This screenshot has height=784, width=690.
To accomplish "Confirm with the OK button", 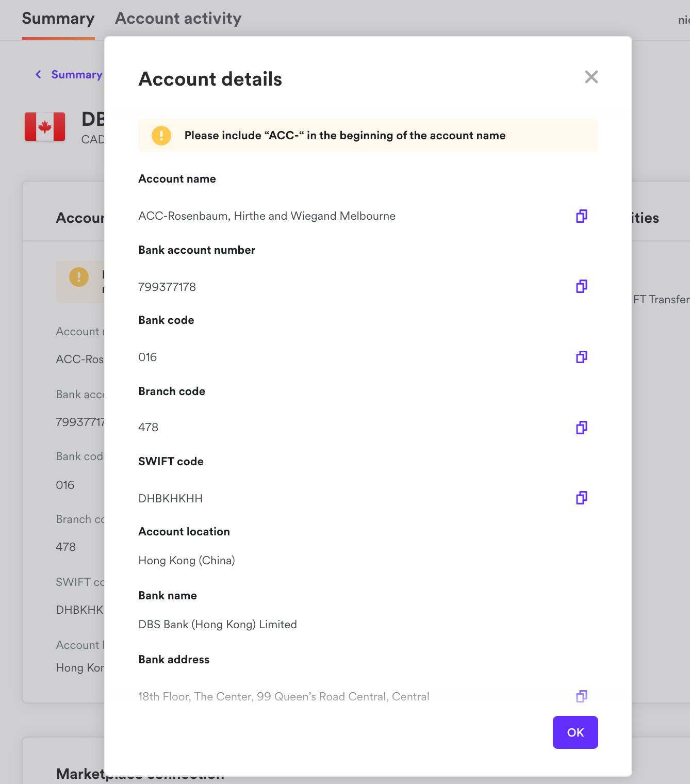I will tap(575, 732).
